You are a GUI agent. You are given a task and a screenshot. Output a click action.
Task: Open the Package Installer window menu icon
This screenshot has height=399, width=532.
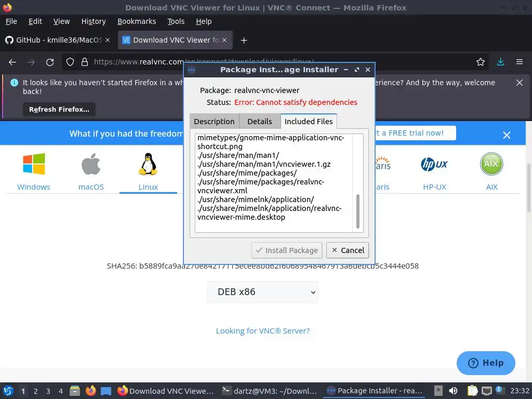point(191,70)
